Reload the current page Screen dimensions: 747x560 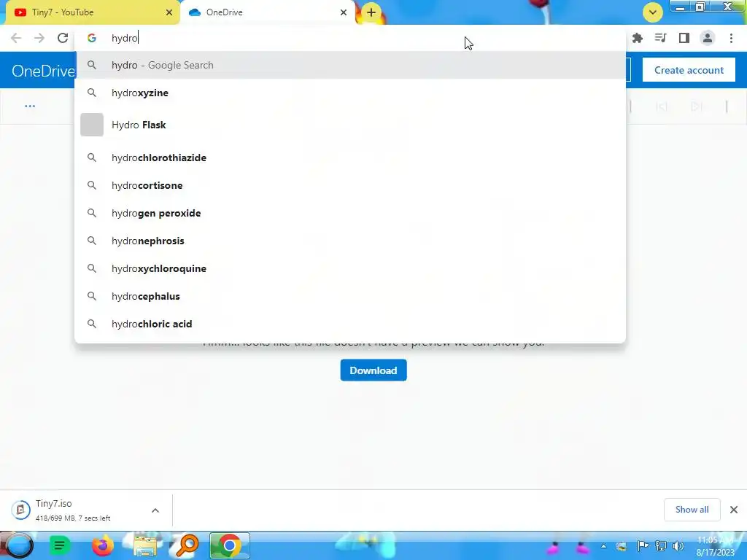63,38
